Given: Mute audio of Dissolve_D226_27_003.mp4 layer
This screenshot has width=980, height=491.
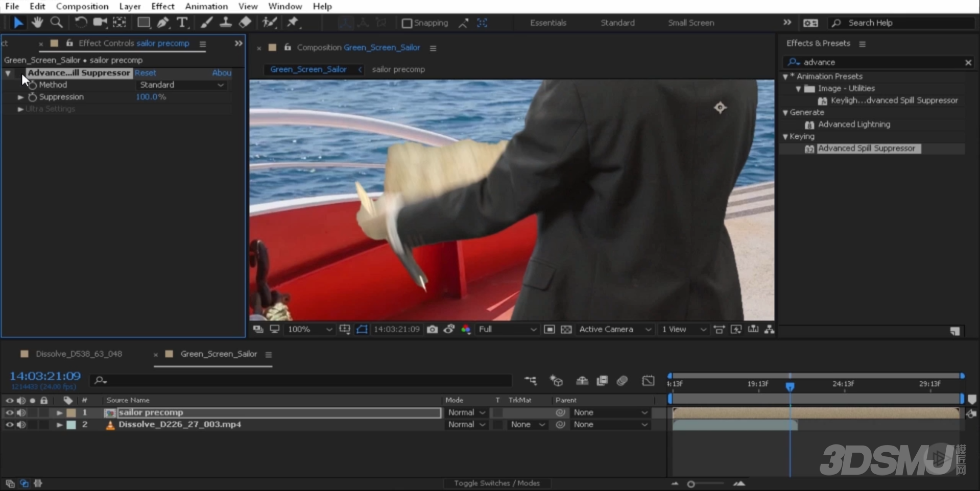Looking at the screenshot, I should [x=21, y=425].
